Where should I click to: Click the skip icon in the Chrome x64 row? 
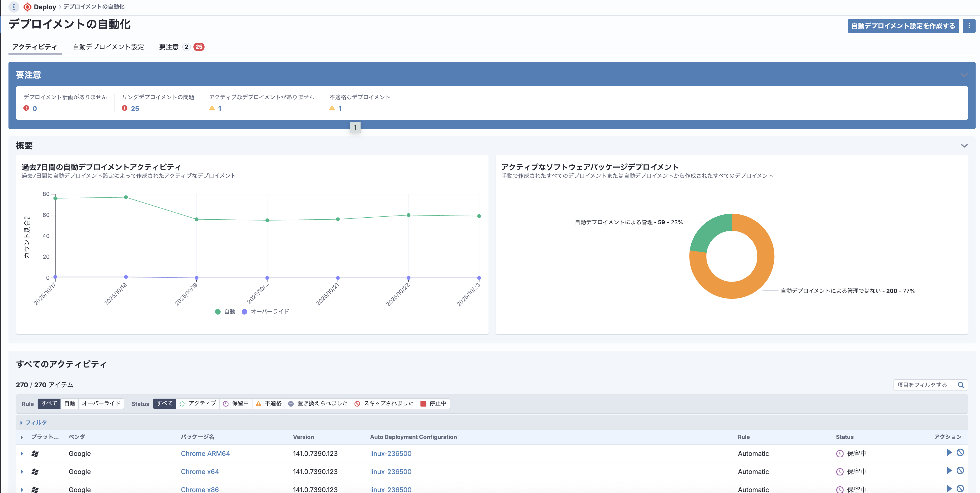[x=960, y=471]
